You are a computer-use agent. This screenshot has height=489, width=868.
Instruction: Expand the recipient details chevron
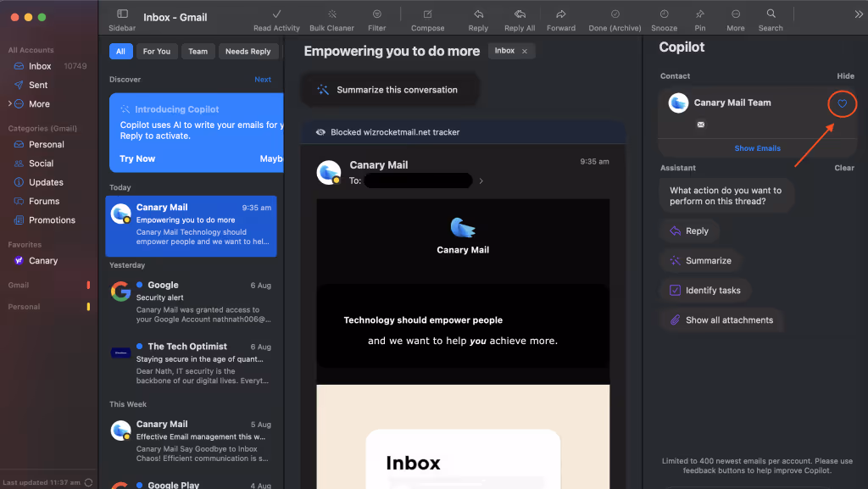pyautogui.click(x=481, y=181)
